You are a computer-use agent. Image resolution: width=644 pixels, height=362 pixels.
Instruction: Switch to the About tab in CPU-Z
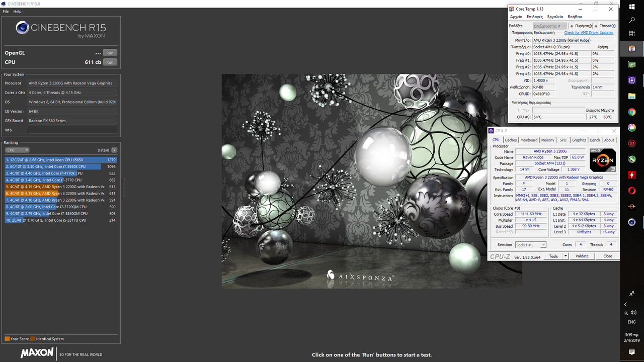(x=609, y=140)
